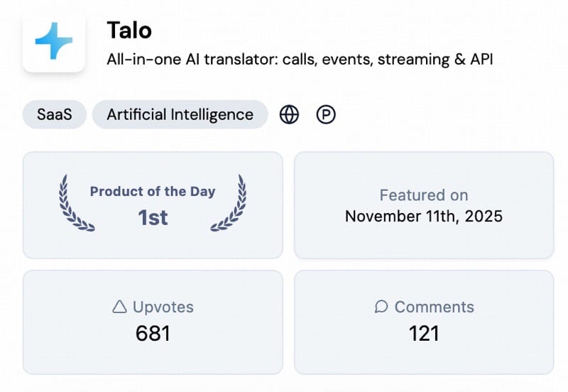Click the logo card's white background tile
Screen dimensions: 568x392
[x=54, y=41]
